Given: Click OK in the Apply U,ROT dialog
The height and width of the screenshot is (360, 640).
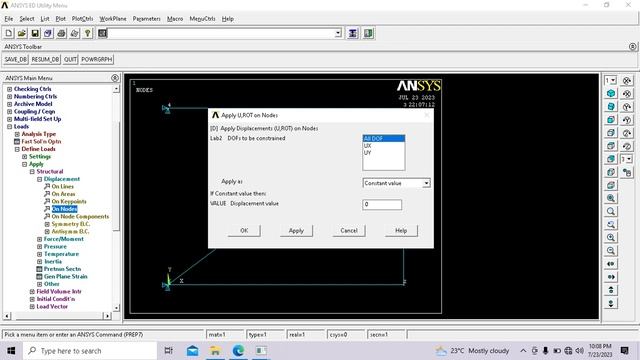Looking at the screenshot, I should [244, 231].
